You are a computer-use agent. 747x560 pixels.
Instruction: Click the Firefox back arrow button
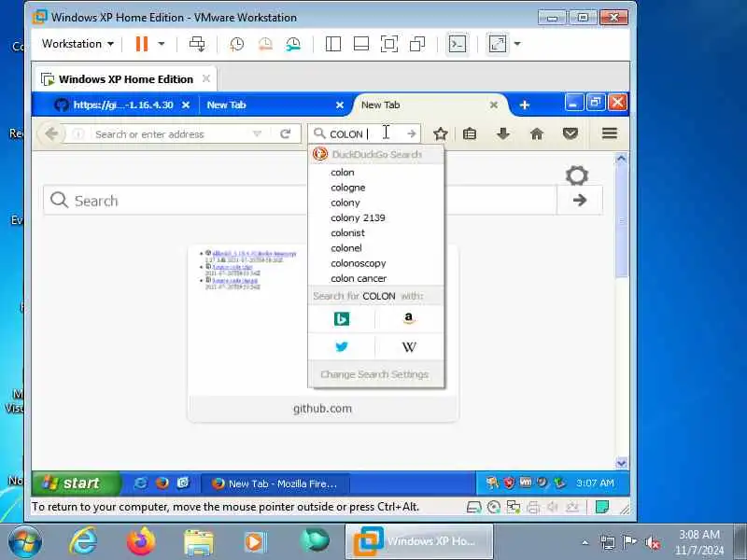tap(51, 133)
